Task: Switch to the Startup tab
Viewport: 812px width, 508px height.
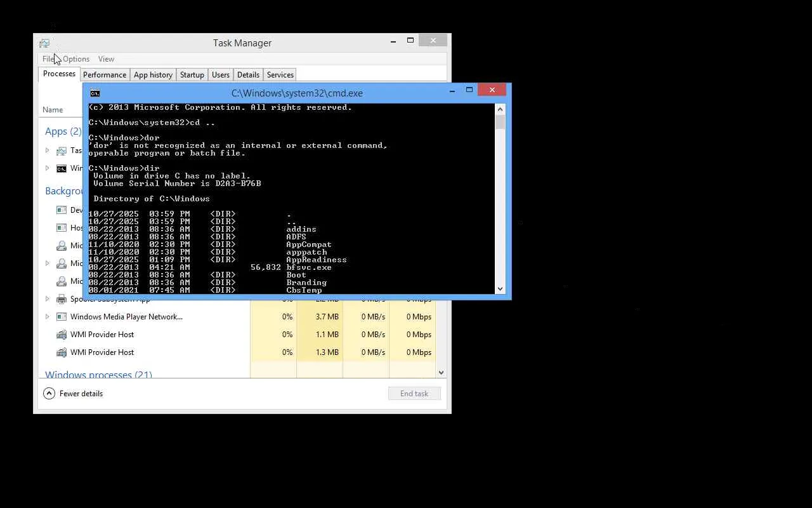Action: coord(192,75)
